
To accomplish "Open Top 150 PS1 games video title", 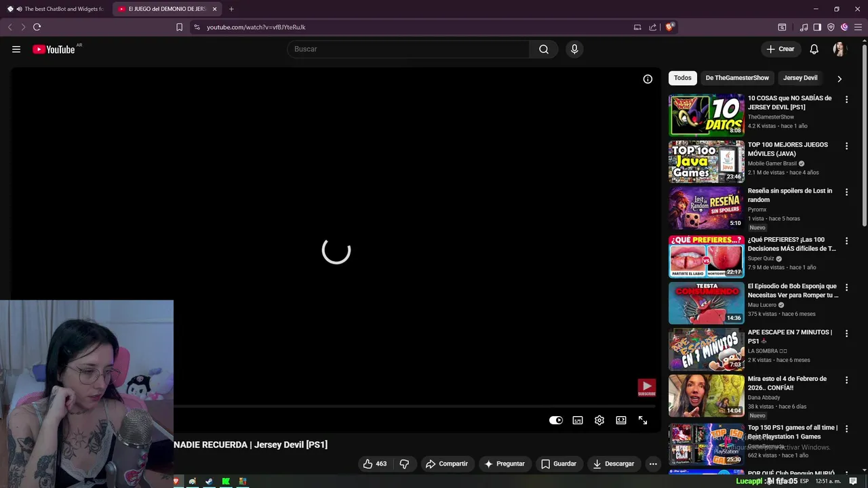I will 793,432.
